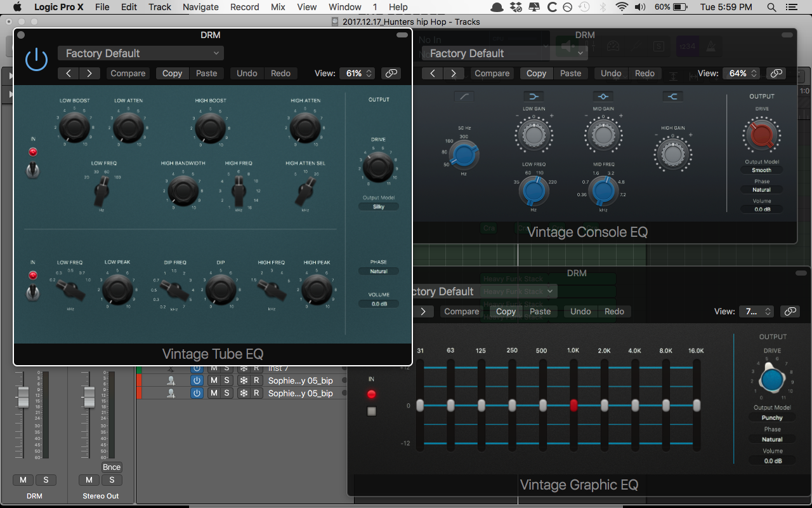The width and height of the screenshot is (812, 508).
Task: Mute the DRM channel strip
Action: click(x=23, y=480)
